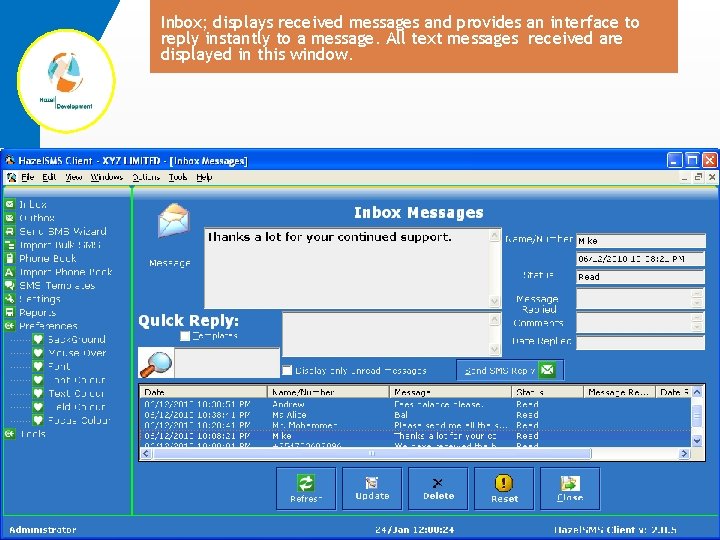
Task: Click list horizontal scrollbar left arrow
Action: [146, 454]
